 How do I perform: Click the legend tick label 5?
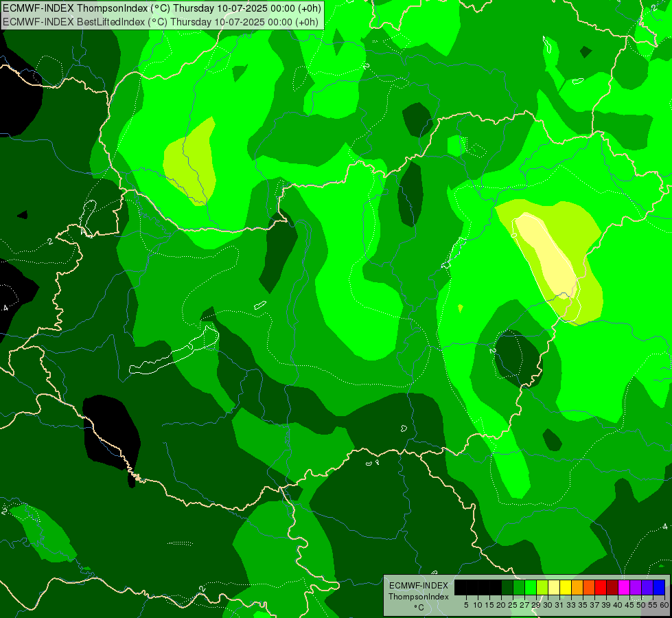[466, 605]
